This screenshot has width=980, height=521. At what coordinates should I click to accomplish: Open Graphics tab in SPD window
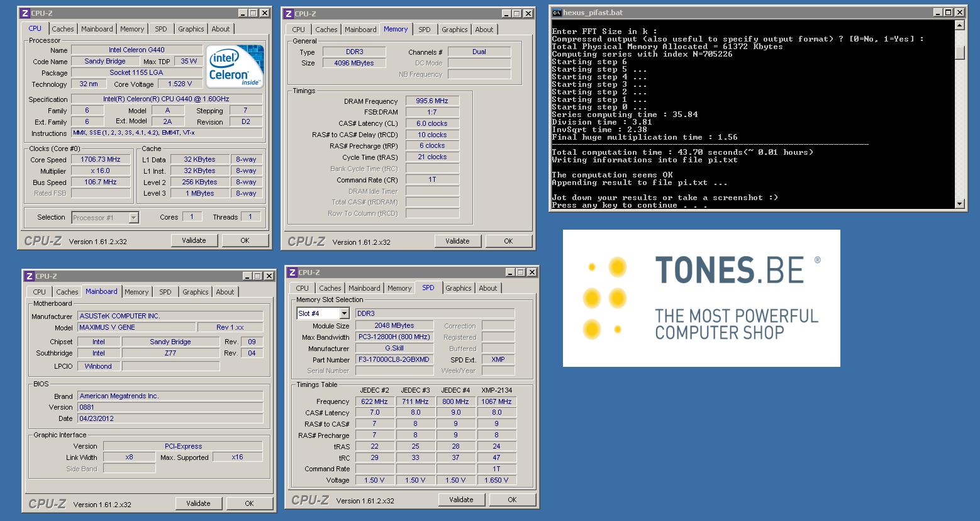click(x=459, y=288)
